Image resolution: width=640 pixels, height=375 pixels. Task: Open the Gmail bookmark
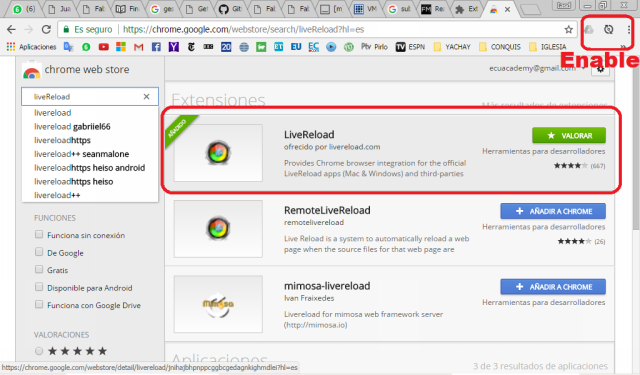(x=138, y=47)
